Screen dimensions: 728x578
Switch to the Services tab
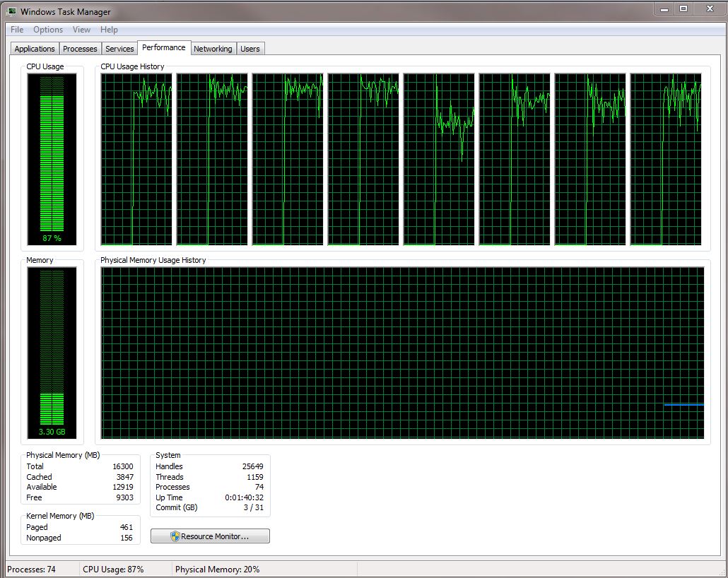click(x=119, y=49)
